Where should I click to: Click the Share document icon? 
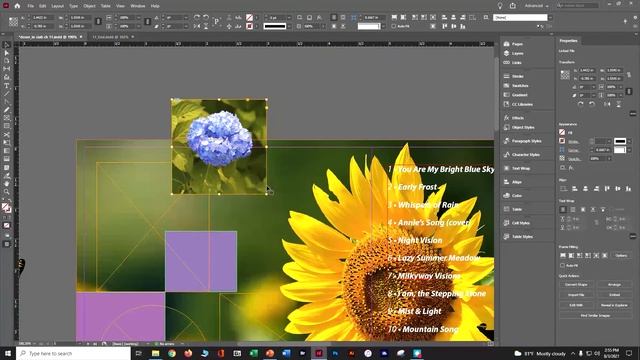pyautogui.click(x=513, y=6)
